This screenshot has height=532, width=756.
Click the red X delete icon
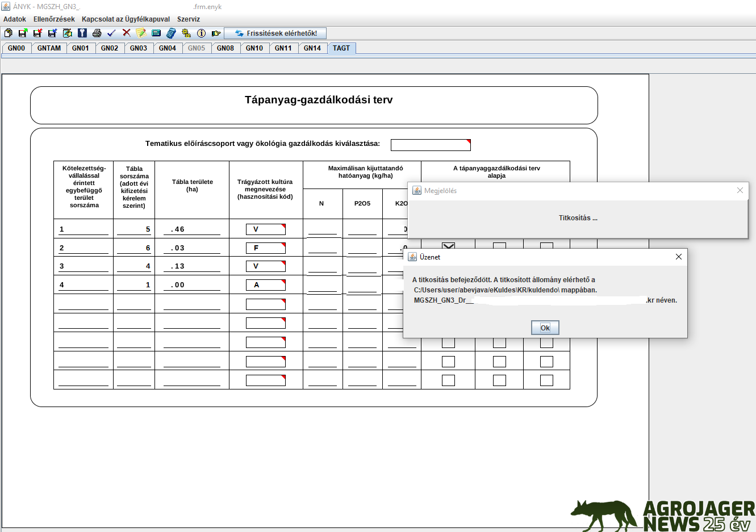pos(126,33)
